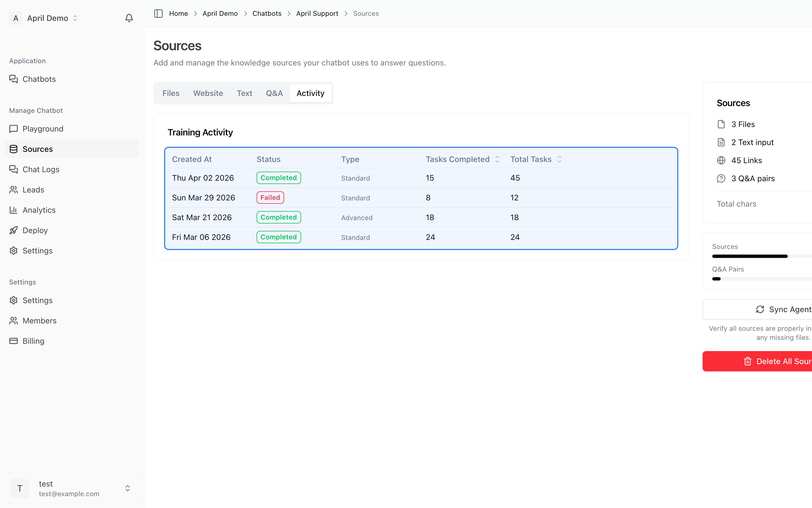Viewport: 812px width, 508px height.
Task: Click the Thu Apr 02 2026 date cell
Action: pyautogui.click(x=203, y=178)
